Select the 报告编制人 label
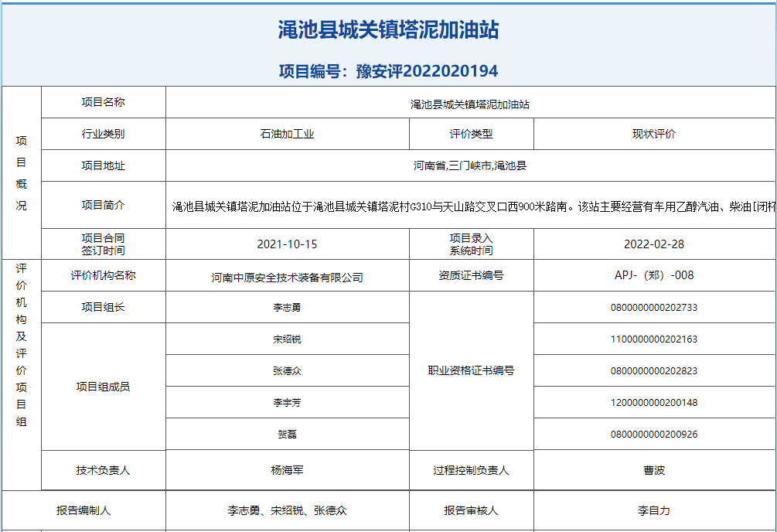The height and width of the screenshot is (532, 777). [x=83, y=510]
